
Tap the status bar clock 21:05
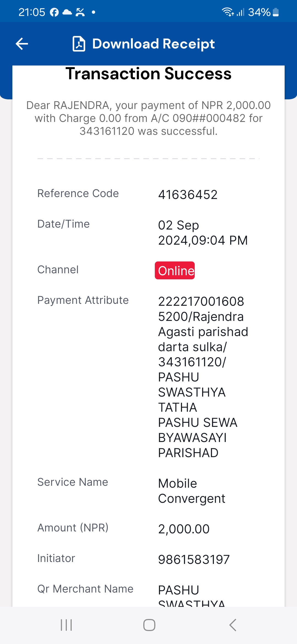tap(32, 12)
